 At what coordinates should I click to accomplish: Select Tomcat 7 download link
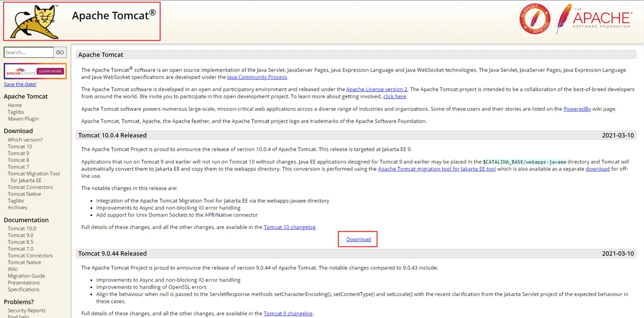click(x=18, y=167)
